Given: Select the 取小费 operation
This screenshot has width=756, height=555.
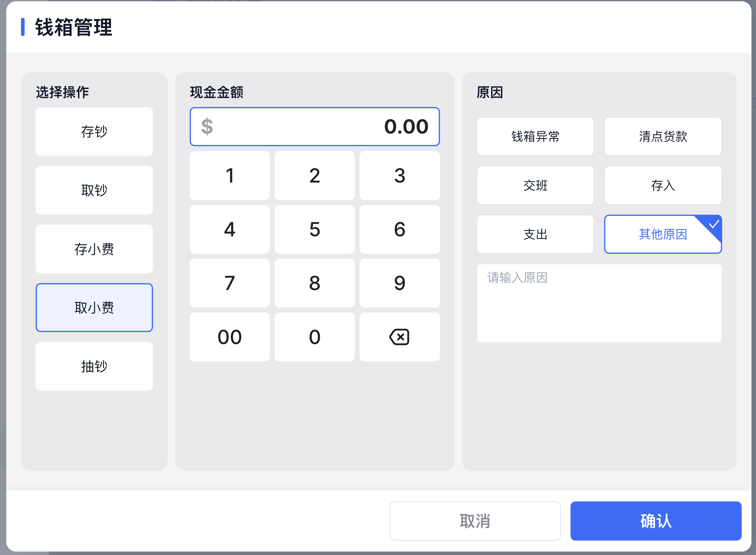Looking at the screenshot, I should (x=94, y=307).
